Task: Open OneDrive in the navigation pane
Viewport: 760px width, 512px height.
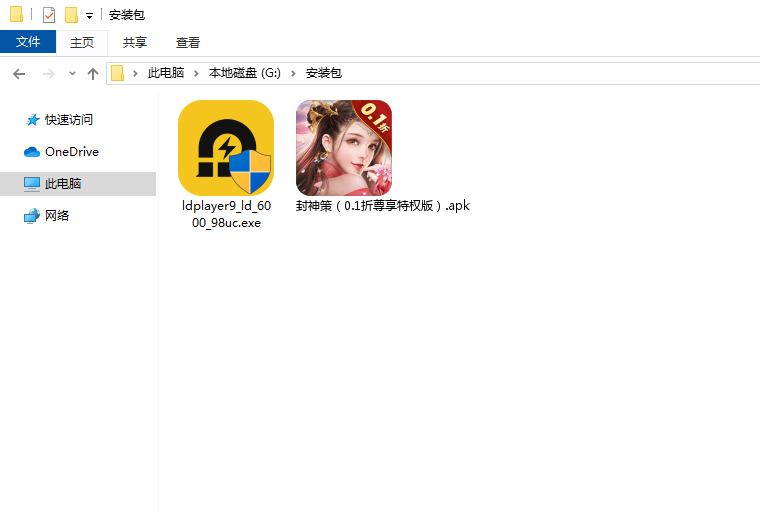Action: point(71,152)
